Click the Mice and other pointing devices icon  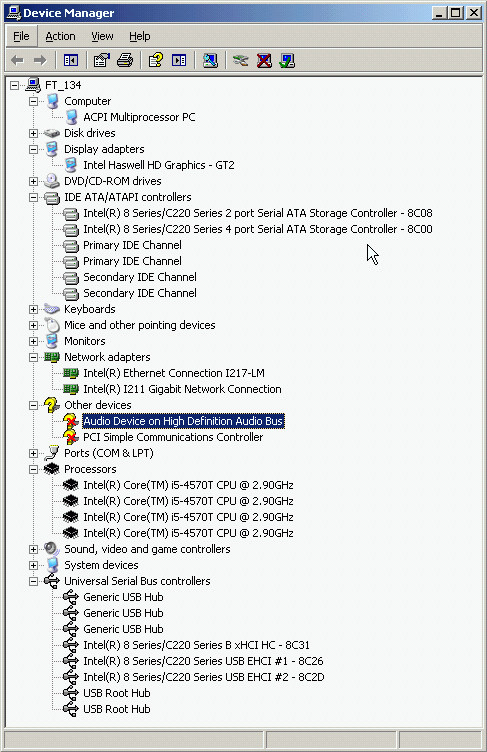click(52, 325)
